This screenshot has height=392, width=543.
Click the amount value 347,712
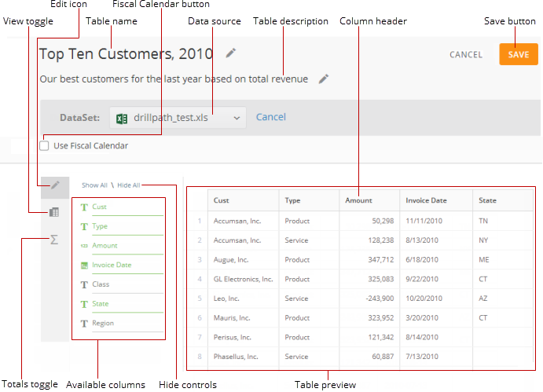[x=381, y=260]
